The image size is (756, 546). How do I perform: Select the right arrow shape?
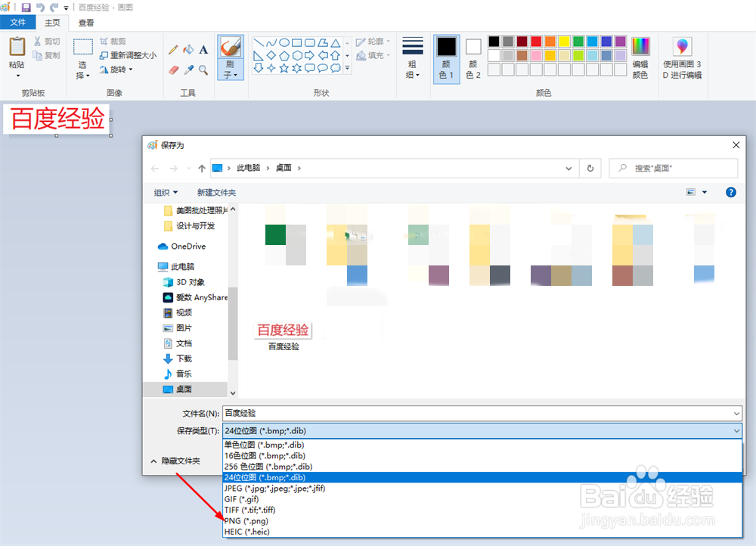pyautogui.click(x=309, y=55)
